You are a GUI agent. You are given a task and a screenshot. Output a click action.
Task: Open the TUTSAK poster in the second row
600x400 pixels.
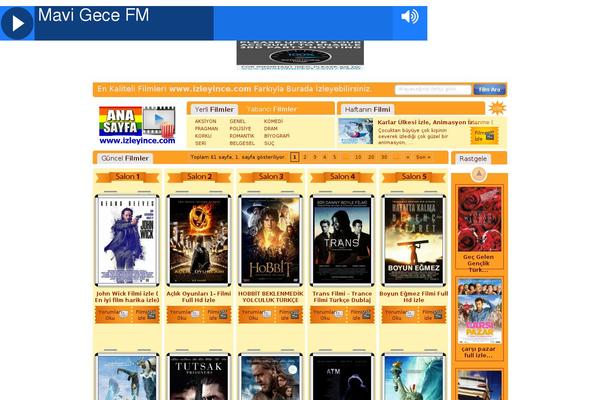tap(199, 377)
